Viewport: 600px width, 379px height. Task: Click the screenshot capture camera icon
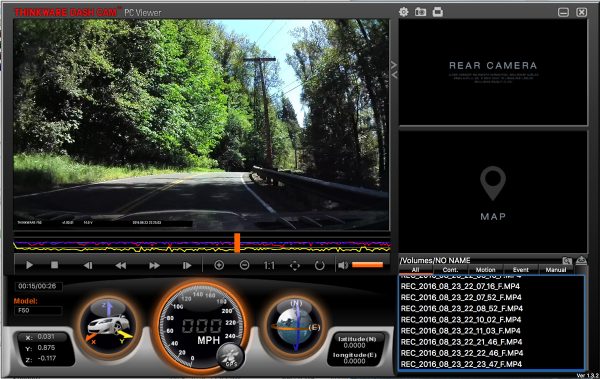pyautogui.click(x=421, y=12)
